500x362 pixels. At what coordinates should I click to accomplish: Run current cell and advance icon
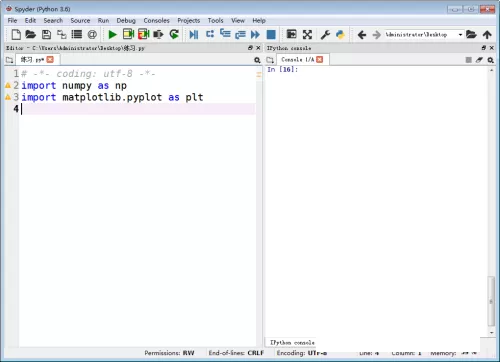[144, 34]
